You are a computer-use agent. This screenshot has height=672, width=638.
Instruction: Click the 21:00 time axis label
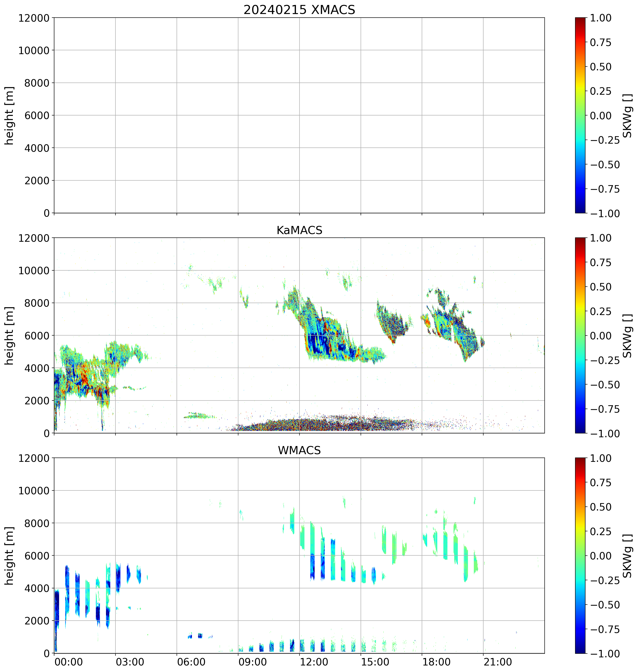(x=498, y=662)
